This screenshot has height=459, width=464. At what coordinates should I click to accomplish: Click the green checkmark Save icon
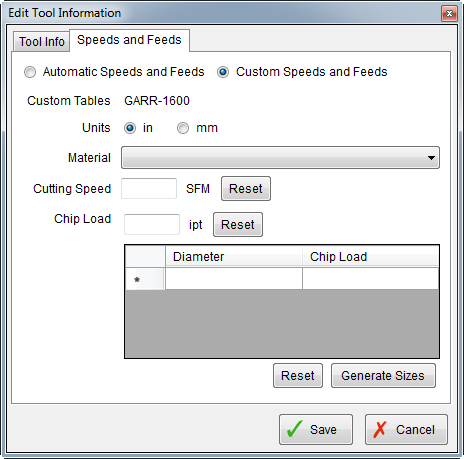click(x=295, y=429)
